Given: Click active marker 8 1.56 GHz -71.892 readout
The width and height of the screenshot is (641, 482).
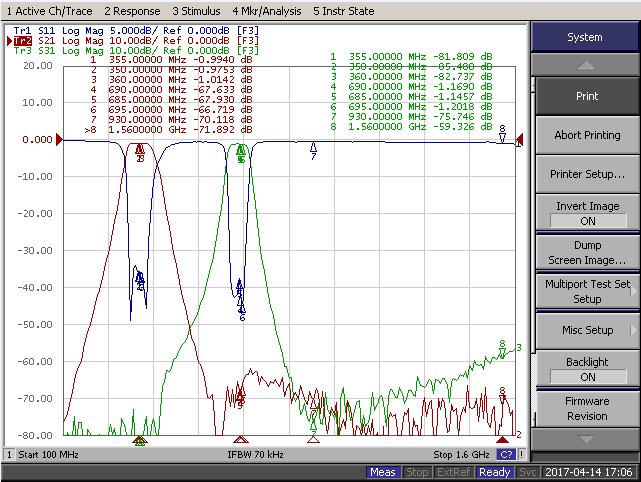Looking at the screenshot, I should (x=168, y=130).
